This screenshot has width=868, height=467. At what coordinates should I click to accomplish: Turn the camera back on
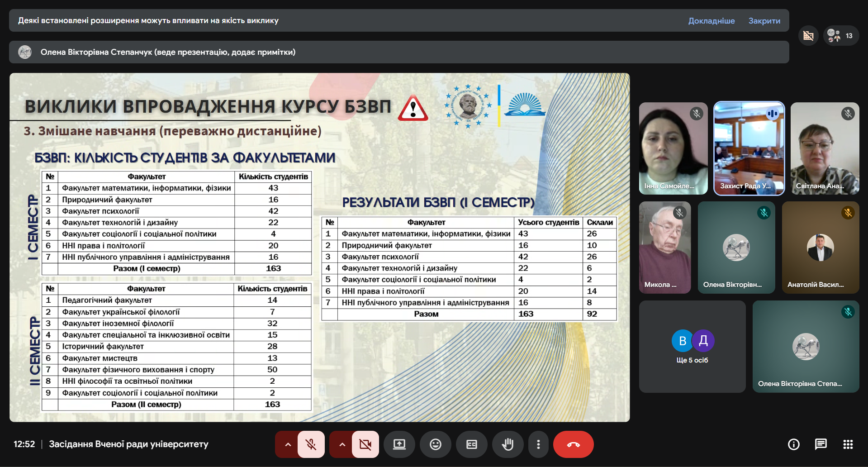365,444
